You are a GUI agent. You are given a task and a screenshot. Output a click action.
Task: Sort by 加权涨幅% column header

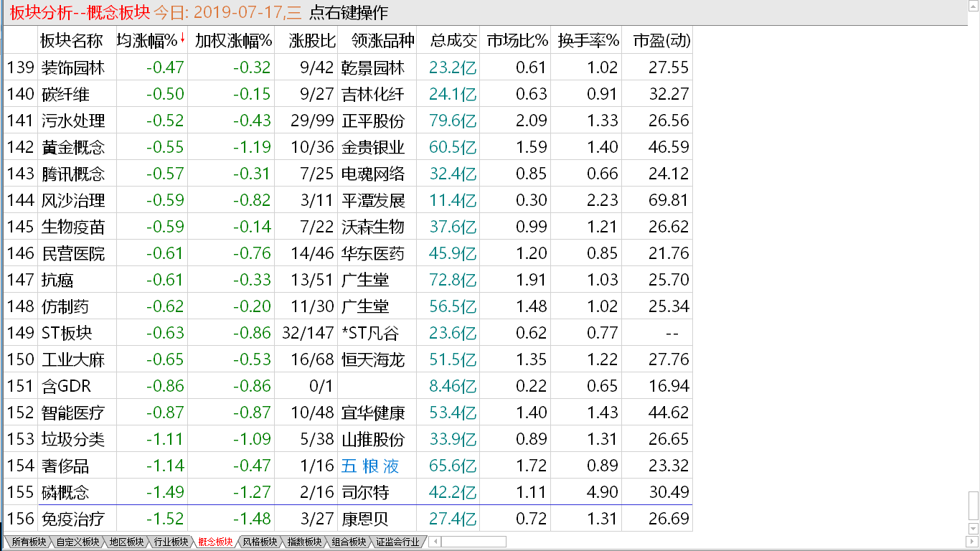click(x=233, y=40)
